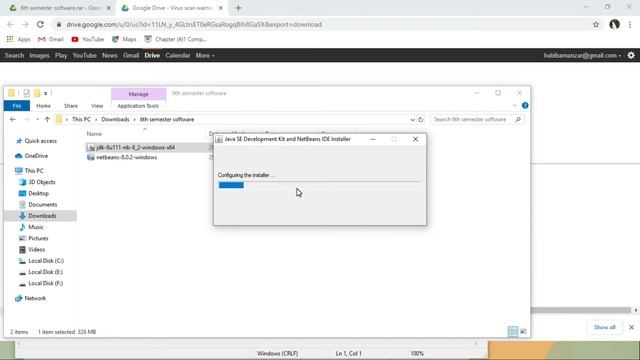Click This PC in address breadcrumb
This screenshot has width=640, height=360.
point(81,120)
